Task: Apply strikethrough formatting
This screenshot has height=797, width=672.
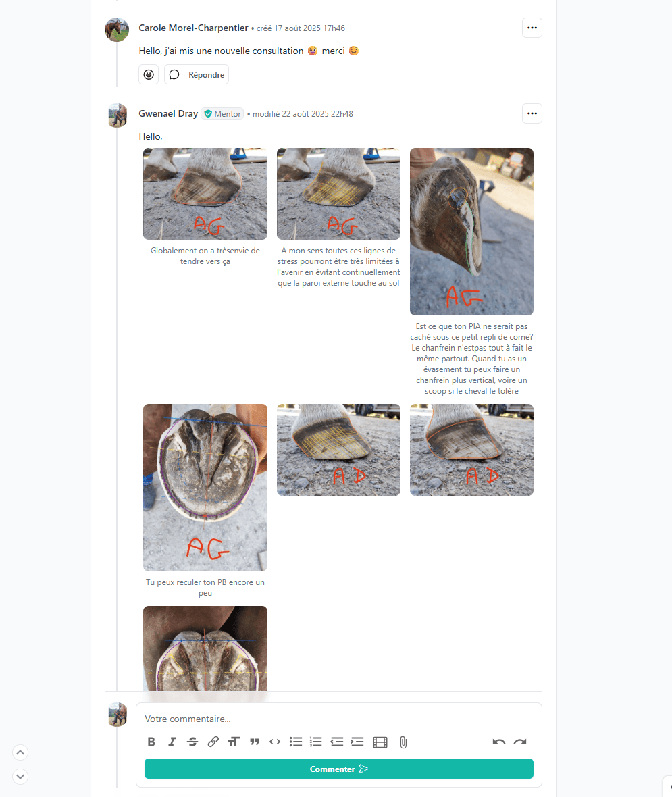Action: pos(192,742)
